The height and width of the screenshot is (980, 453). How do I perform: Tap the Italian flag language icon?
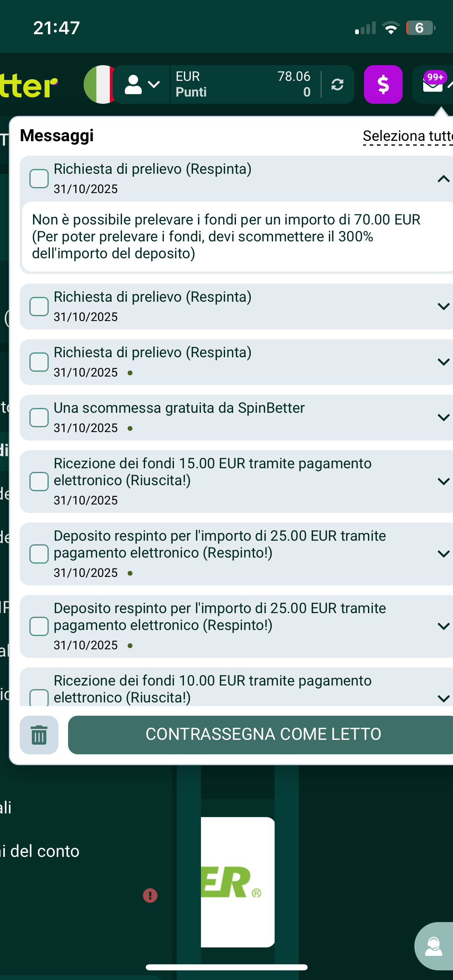100,84
